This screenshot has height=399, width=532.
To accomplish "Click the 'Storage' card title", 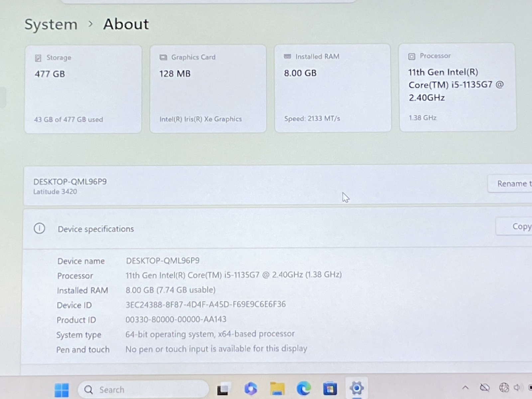I will click(x=59, y=58).
